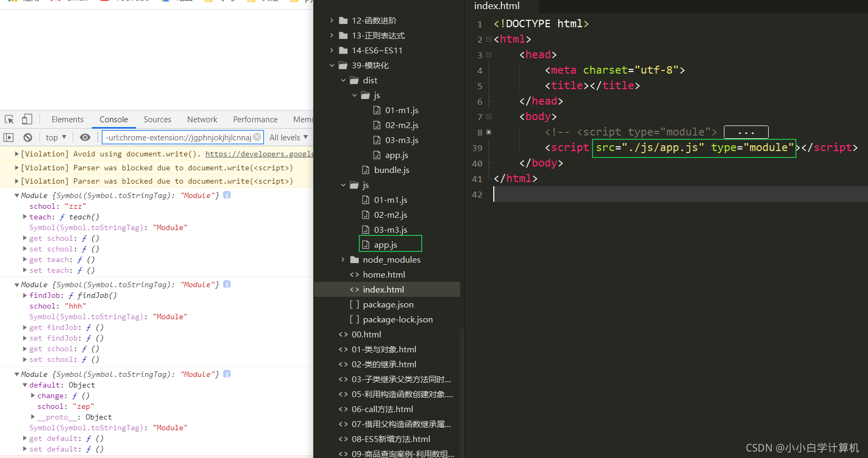Image resolution: width=868 pixels, height=458 pixels.
Task: Expand the 12-函数进阶 folder
Action: 332,20
